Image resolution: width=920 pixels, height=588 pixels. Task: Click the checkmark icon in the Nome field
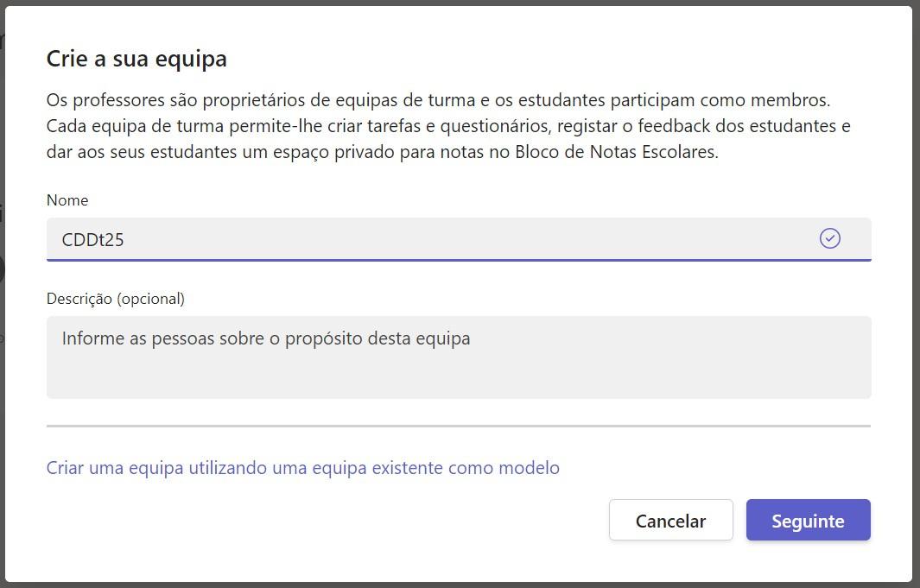829,238
